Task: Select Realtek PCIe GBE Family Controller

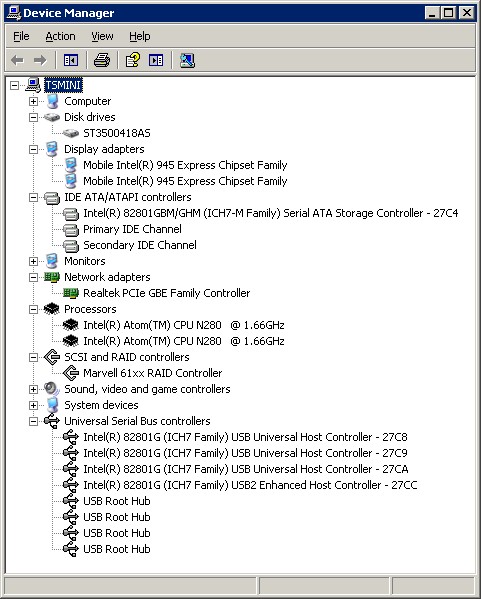Action: pos(167,293)
